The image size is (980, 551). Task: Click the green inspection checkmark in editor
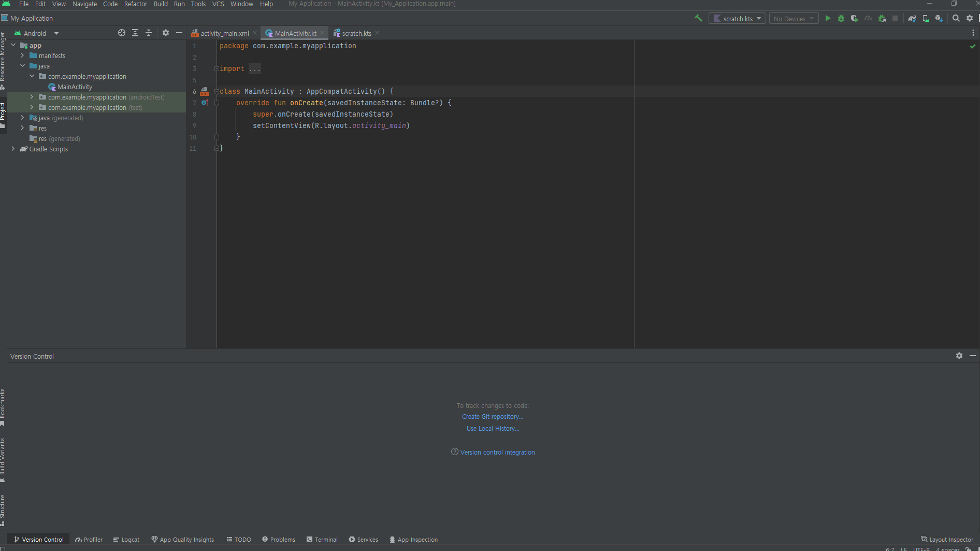973,46
